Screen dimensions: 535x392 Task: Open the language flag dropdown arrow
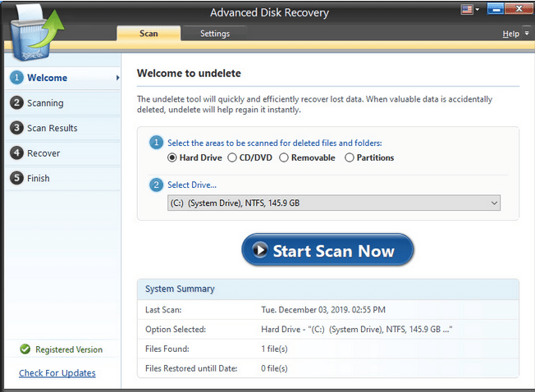pos(478,9)
